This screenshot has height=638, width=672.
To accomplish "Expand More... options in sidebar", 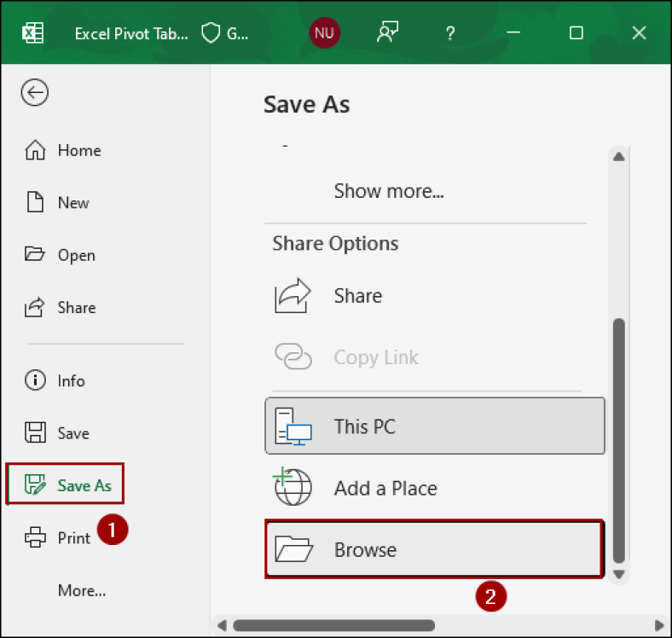I will point(82,591).
